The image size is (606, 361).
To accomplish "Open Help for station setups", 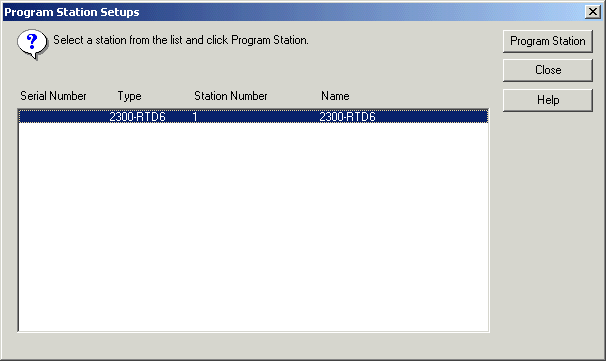I will (548, 100).
